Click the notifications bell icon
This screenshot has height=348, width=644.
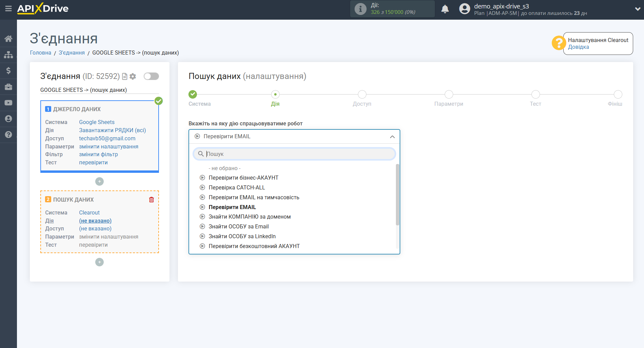(445, 9)
